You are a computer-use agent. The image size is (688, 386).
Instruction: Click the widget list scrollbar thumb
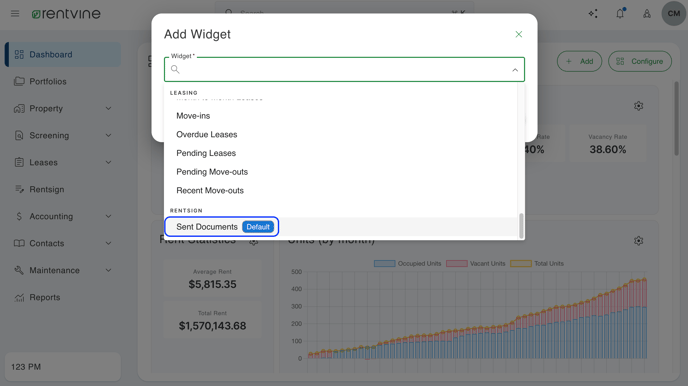click(521, 225)
